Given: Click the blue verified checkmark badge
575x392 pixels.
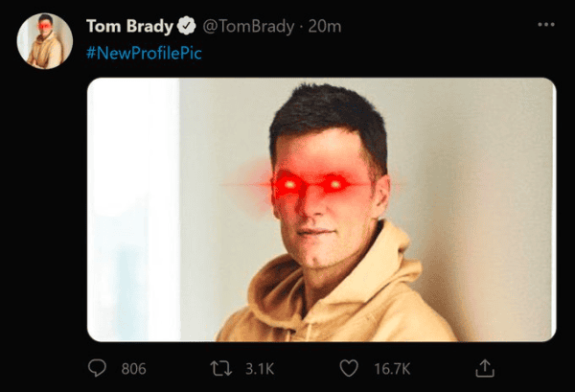Looking at the screenshot, I should pos(186,26).
